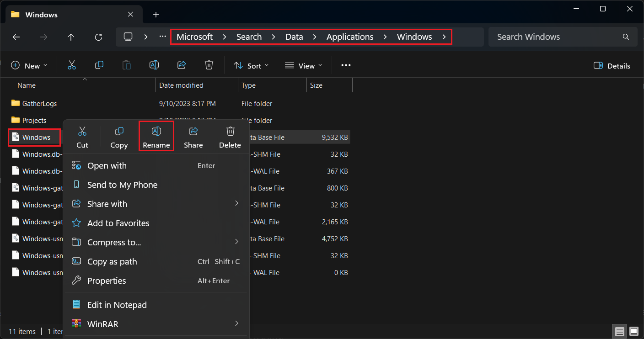Click the Cut icon in context menu
The image size is (644, 339).
pyautogui.click(x=82, y=137)
